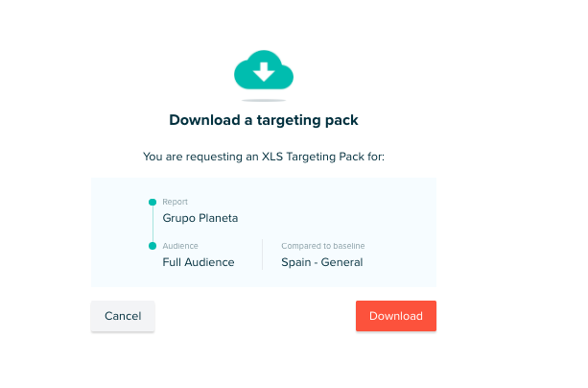The height and width of the screenshot is (388, 588).
Task: Click the Compared to baseline label
Action: (x=323, y=246)
